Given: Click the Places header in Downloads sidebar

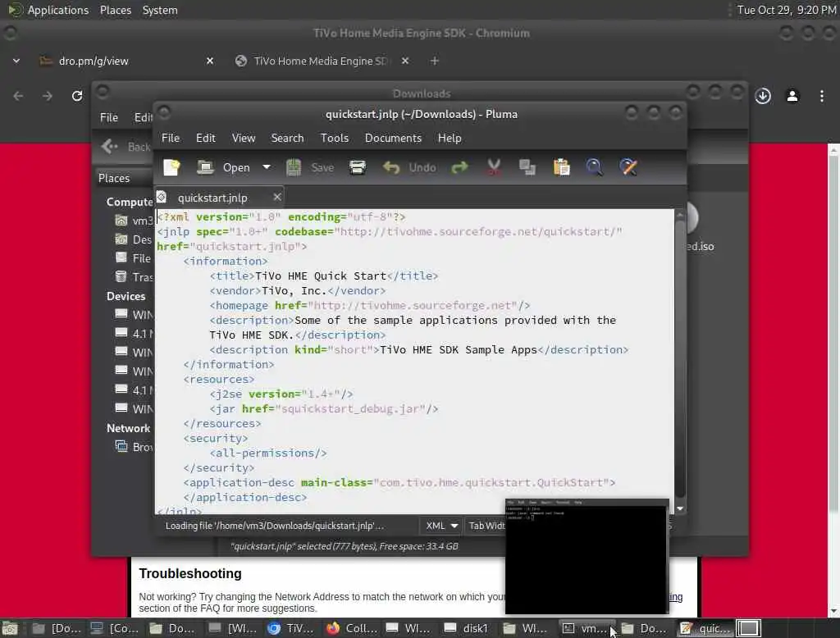Looking at the screenshot, I should (x=113, y=178).
